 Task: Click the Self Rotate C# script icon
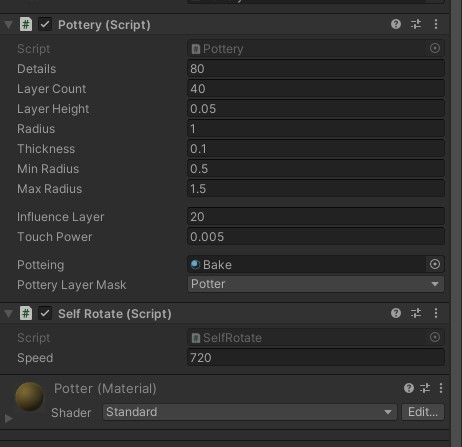click(26, 313)
